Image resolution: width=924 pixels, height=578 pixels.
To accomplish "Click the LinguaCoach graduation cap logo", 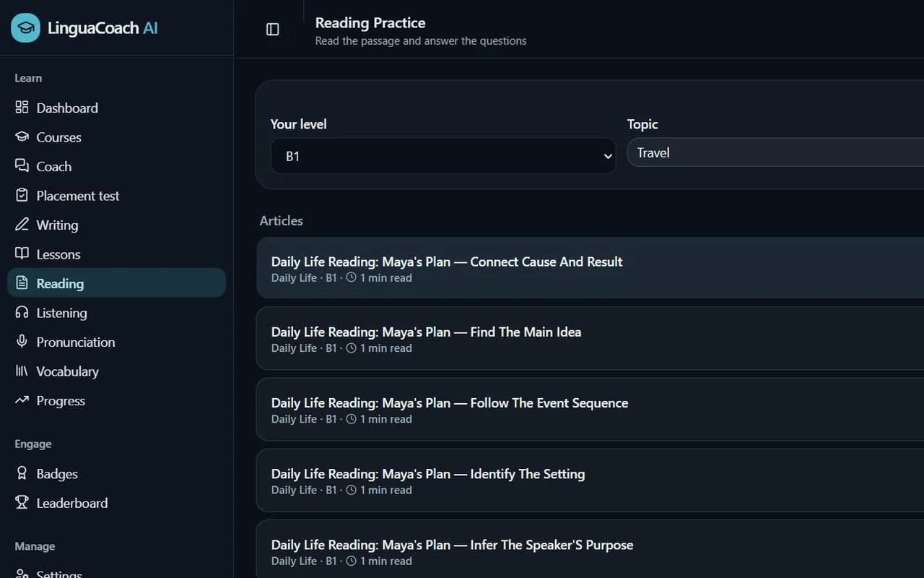I will point(25,28).
